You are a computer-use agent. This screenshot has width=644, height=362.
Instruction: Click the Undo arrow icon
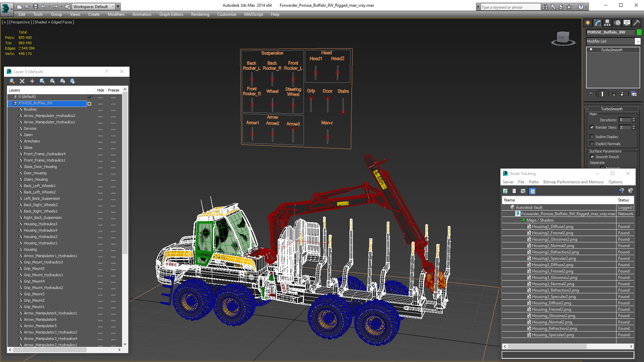pos(43,6)
